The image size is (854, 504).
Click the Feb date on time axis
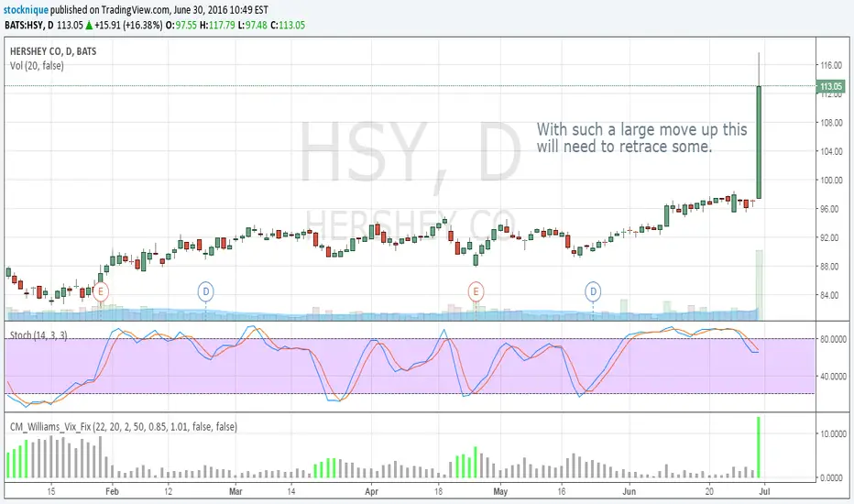pos(112,491)
